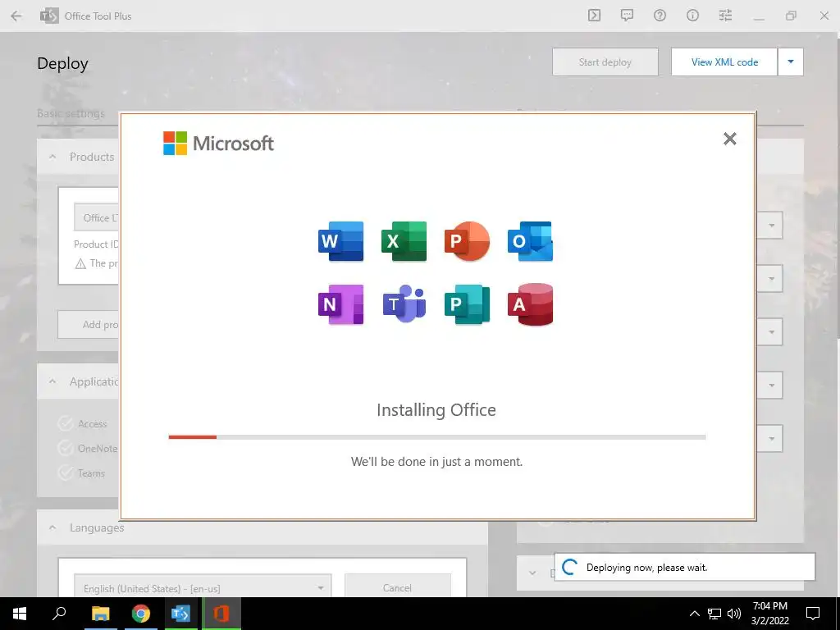Click the Deploy page heading
The width and height of the screenshot is (840, 630).
point(62,64)
